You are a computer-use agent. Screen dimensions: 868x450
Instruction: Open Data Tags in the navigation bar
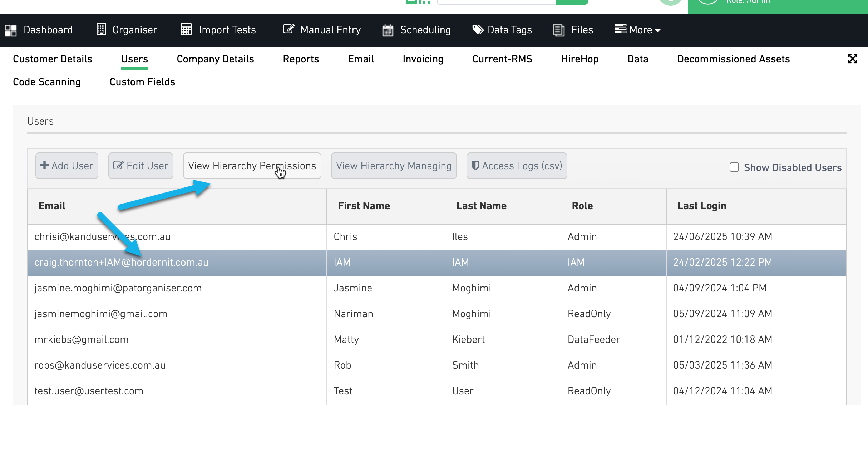coord(510,30)
